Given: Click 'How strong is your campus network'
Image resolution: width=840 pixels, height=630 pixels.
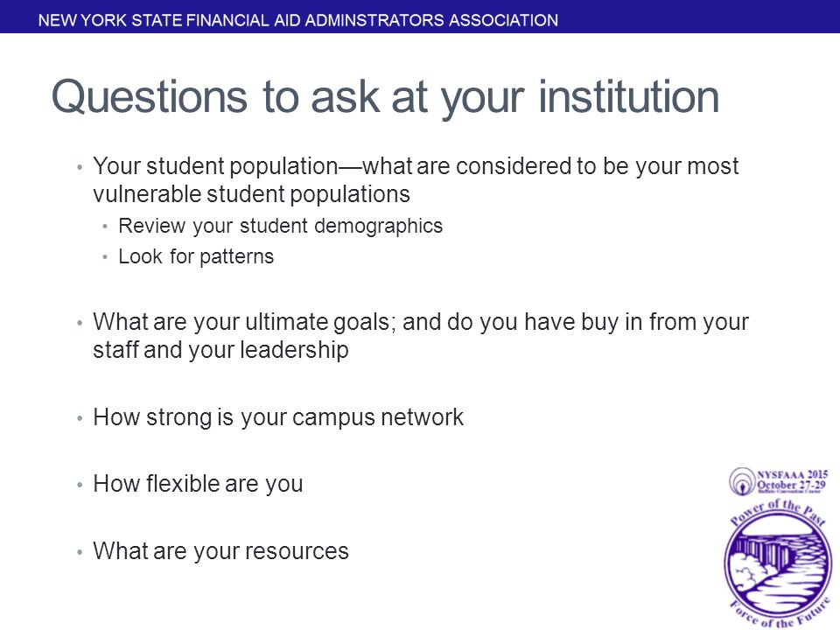Looking at the screenshot, I should [278, 417].
